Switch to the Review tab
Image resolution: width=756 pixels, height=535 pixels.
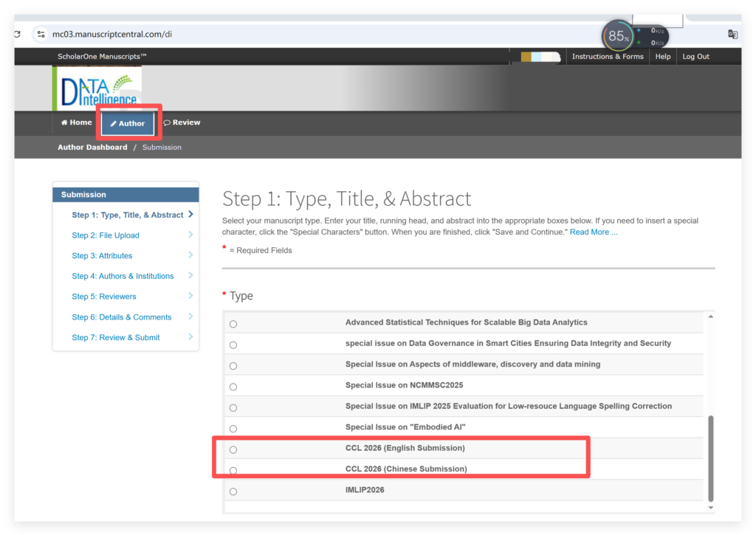(182, 122)
